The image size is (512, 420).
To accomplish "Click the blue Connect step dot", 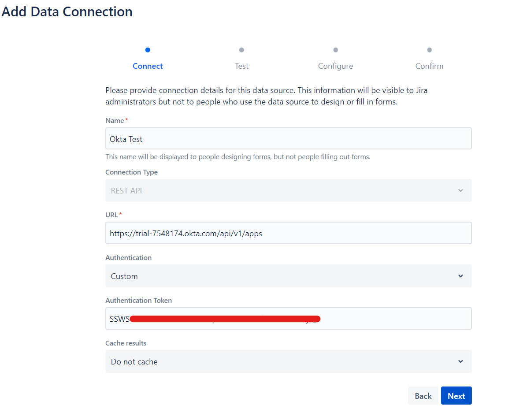I will 148,50.
